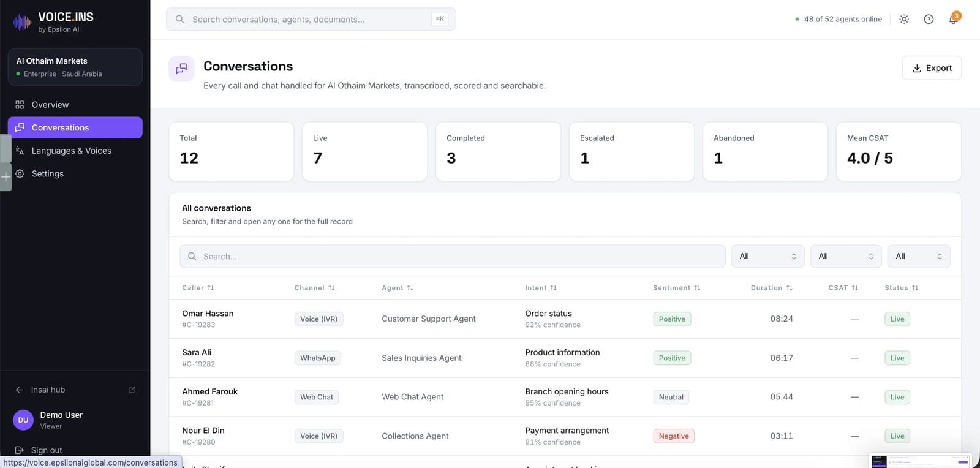
Task: Click the Export button
Action: [x=932, y=68]
